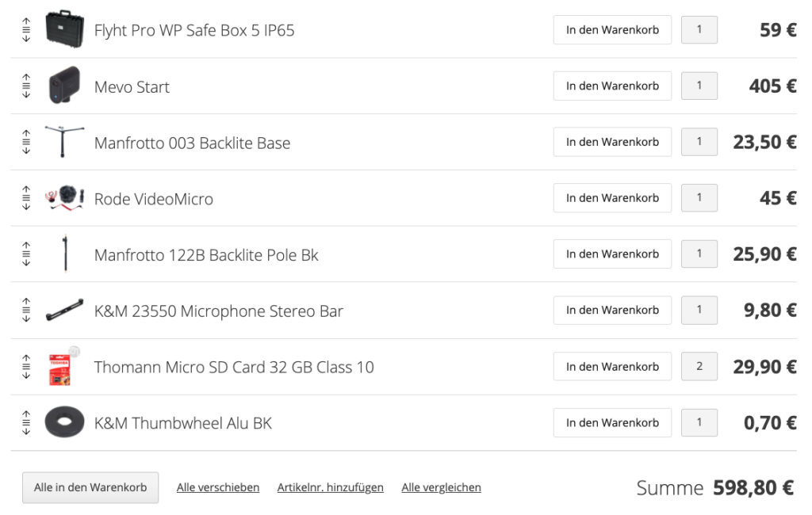Open the Thomann Micro SD Card thumbnail
Image resolution: width=812 pixels, height=515 pixels.
(x=64, y=366)
